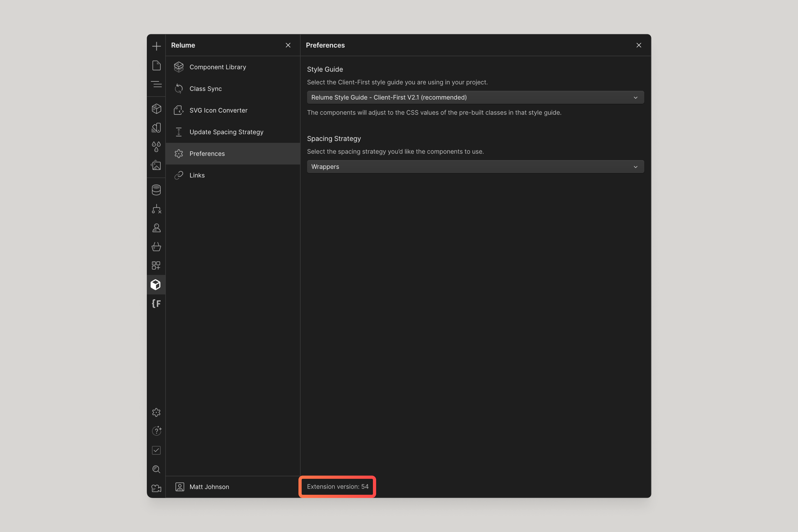Open the Audit checkbox icon

156,450
